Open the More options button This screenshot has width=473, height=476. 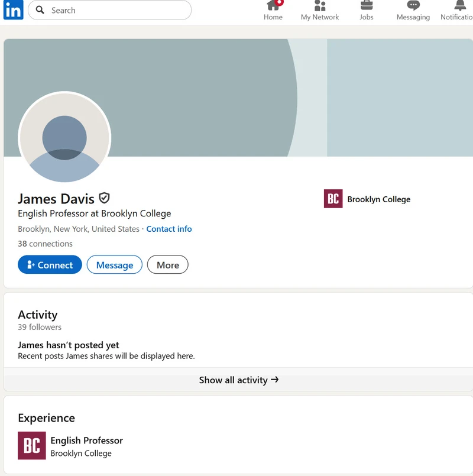click(167, 265)
